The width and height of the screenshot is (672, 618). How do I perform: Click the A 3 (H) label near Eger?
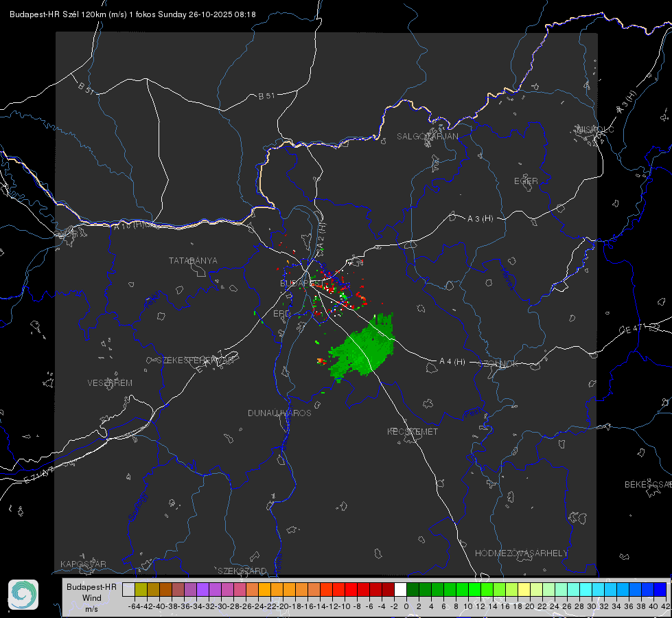point(480,218)
